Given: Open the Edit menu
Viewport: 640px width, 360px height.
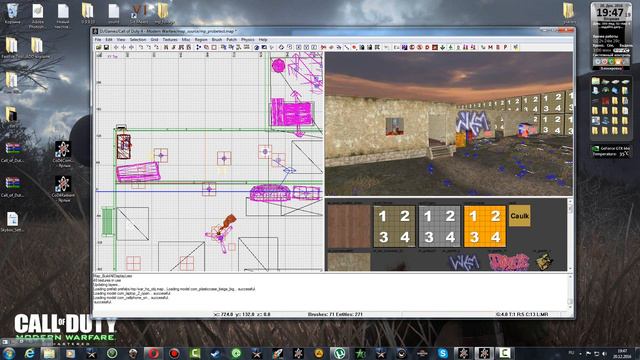Looking at the screenshot, I should pyautogui.click(x=109, y=40).
